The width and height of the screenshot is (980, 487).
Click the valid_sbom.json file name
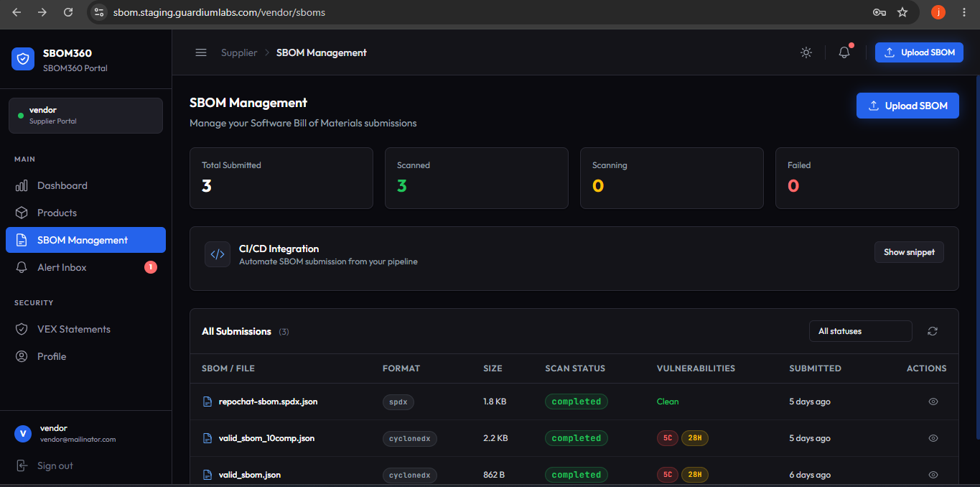click(x=250, y=475)
